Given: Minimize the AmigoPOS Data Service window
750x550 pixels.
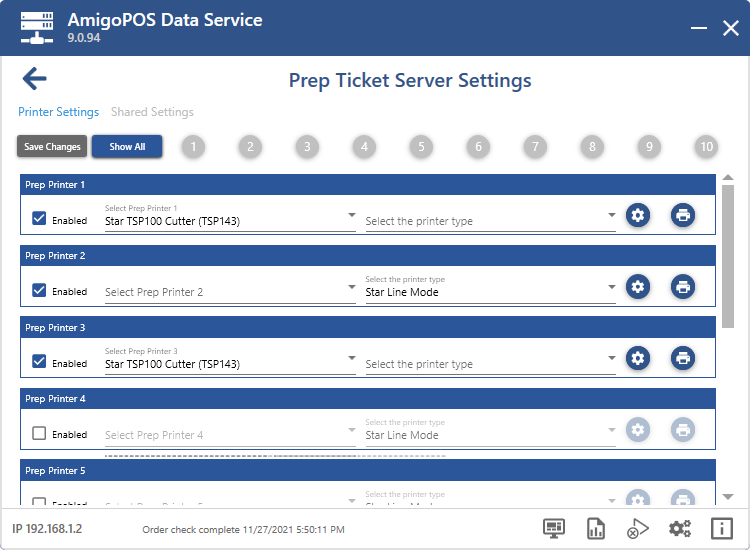Looking at the screenshot, I should (x=699, y=28).
